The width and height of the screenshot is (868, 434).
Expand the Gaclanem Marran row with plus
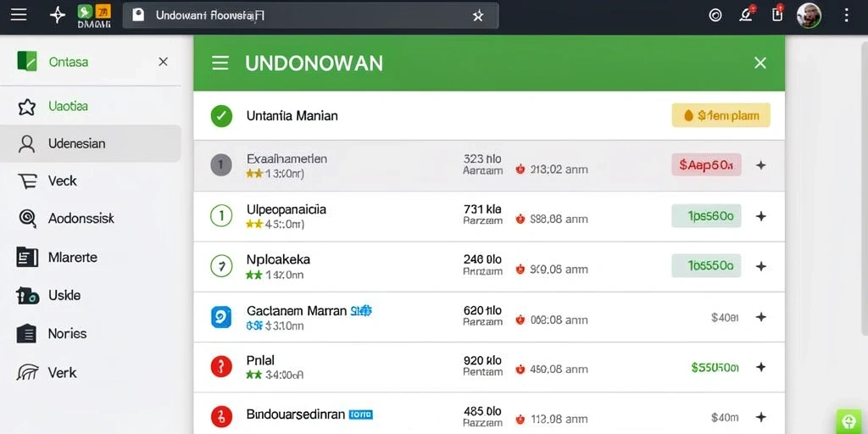(760, 317)
